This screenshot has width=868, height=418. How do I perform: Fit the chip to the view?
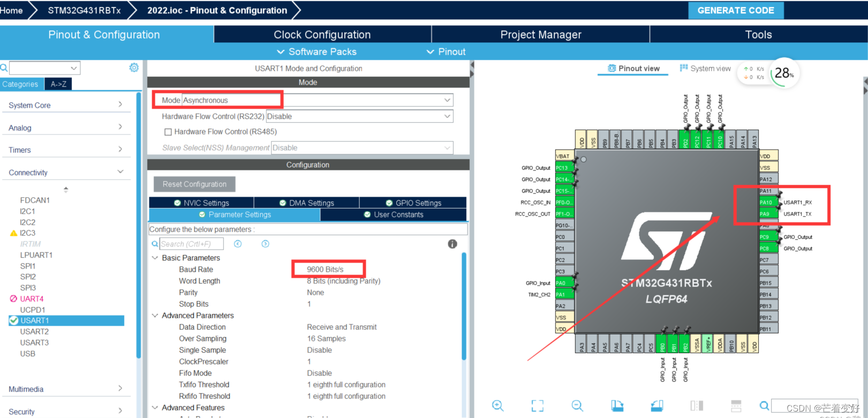click(538, 406)
